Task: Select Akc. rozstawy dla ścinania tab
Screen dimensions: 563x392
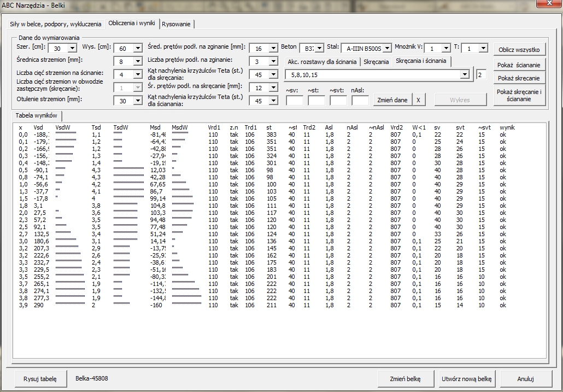Action: click(322, 62)
